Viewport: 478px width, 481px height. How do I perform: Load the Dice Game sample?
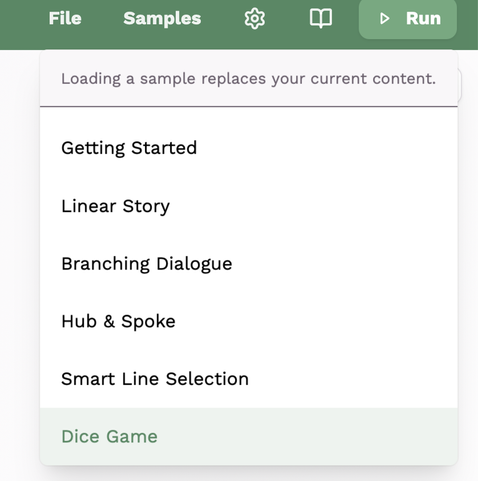tap(249, 436)
